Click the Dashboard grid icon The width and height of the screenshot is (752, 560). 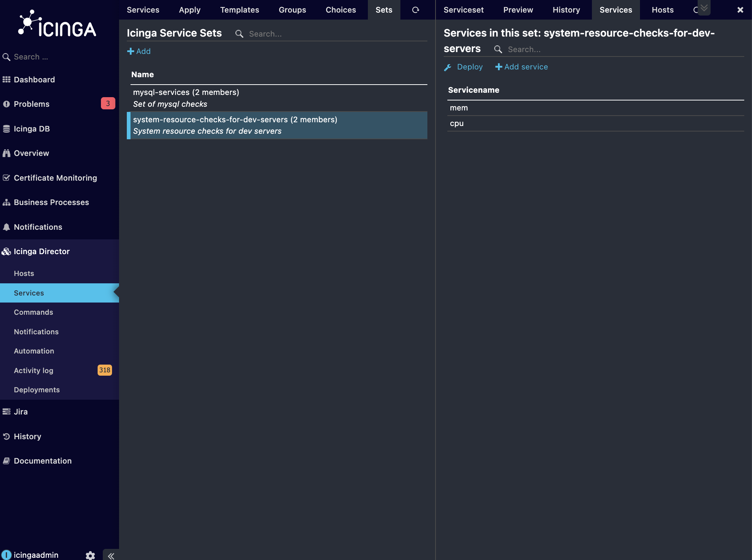tap(6, 80)
